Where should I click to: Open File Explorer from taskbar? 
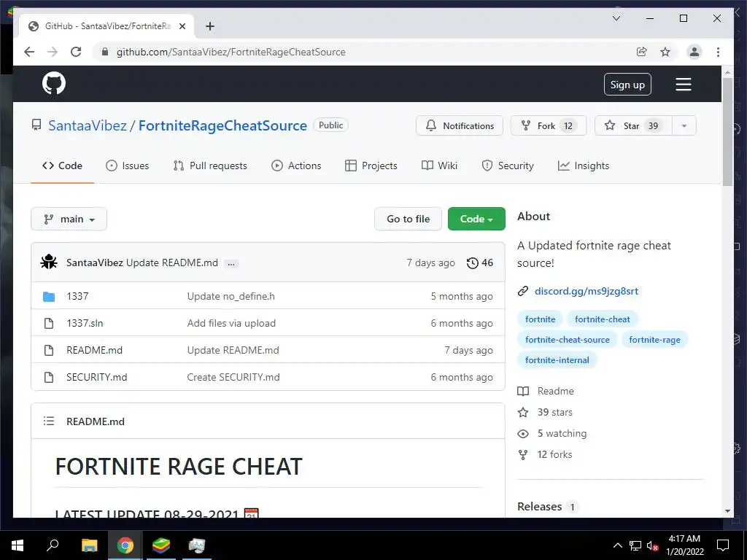click(x=89, y=545)
